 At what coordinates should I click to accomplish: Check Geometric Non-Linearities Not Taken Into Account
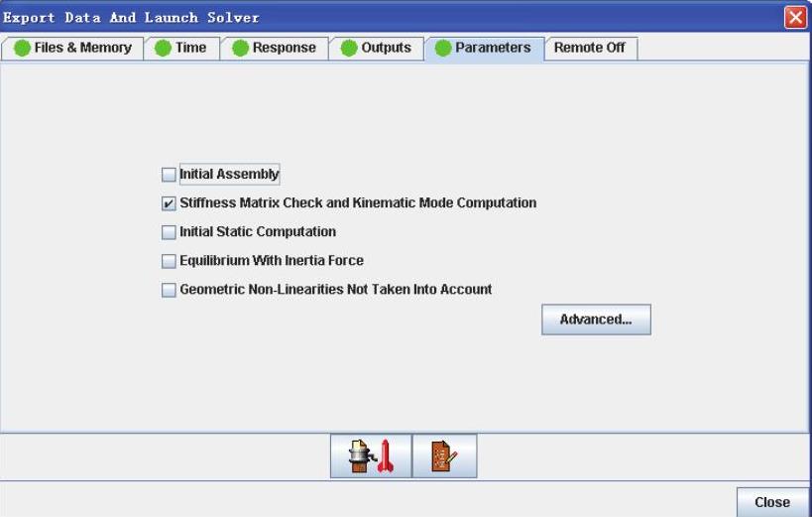pos(169,290)
